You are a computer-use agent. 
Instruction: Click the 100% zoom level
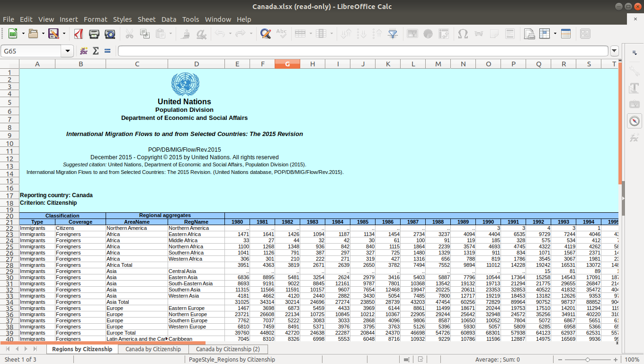click(632, 360)
